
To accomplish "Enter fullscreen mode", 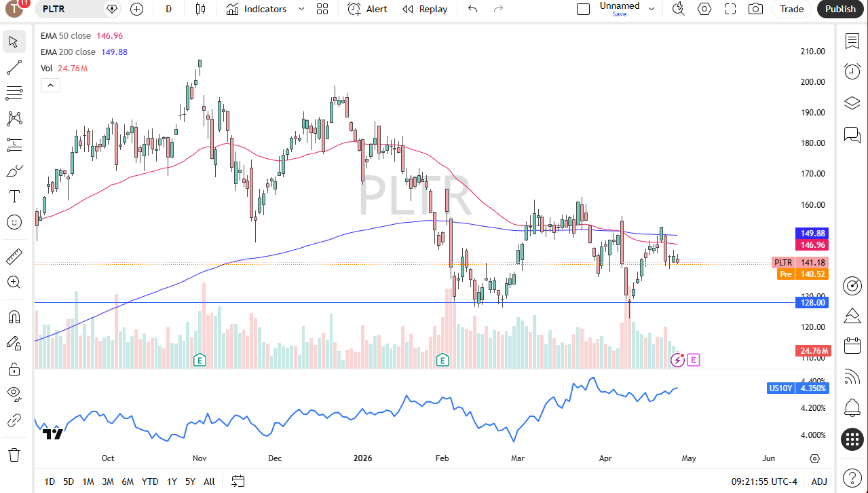I will (x=730, y=9).
